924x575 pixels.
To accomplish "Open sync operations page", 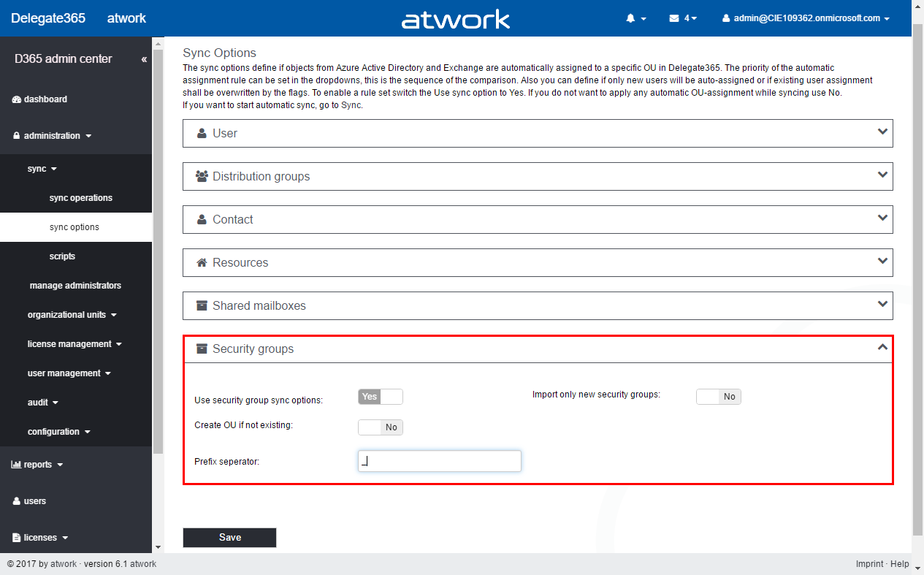I will [81, 198].
